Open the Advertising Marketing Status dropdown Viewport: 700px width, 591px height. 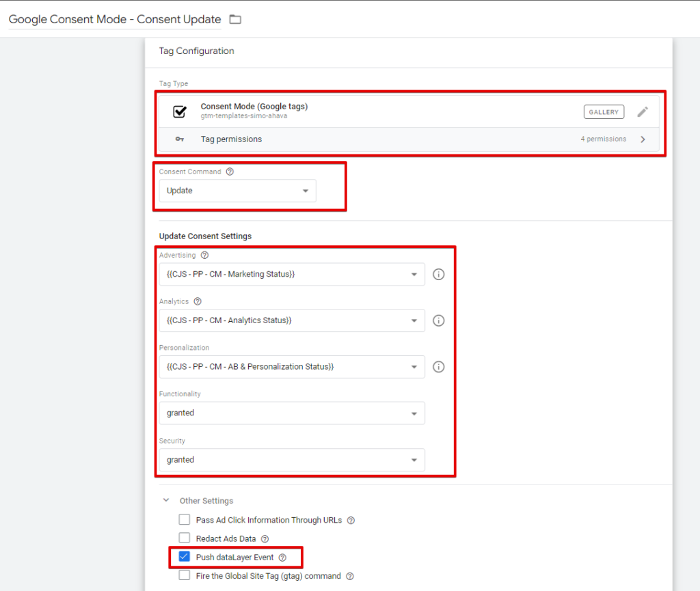tap(292, 274)
